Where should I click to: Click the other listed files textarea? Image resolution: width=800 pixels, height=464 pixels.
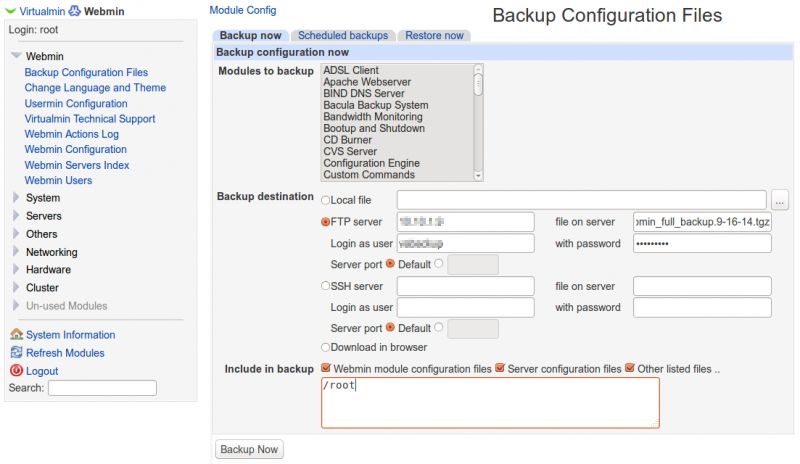(490, 403)
